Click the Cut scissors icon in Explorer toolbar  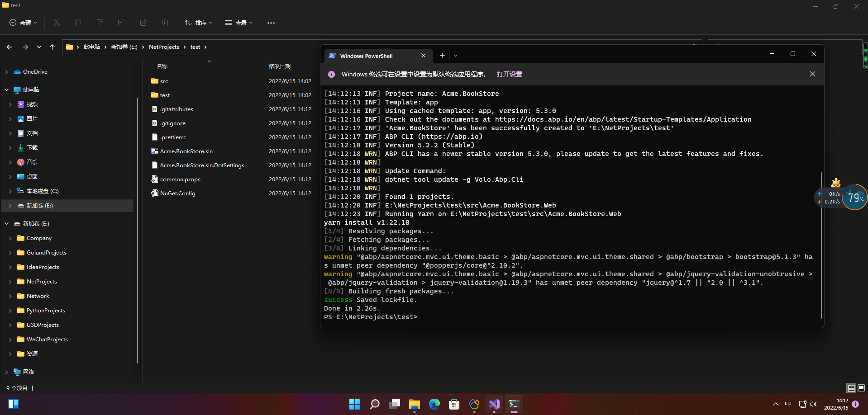pos(57,23)
